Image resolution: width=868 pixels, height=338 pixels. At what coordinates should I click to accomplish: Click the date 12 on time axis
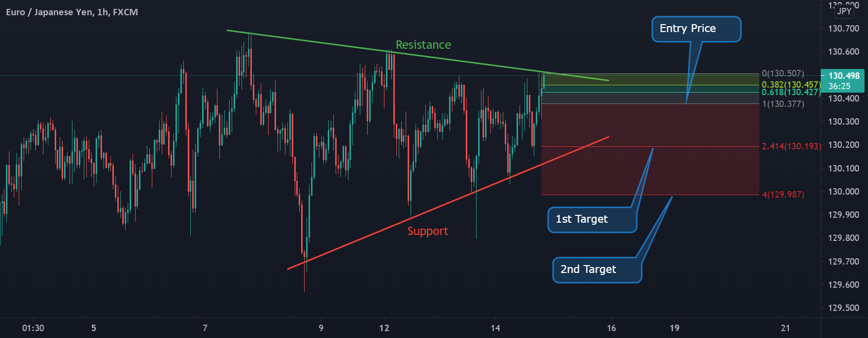[x=384, y=328]
